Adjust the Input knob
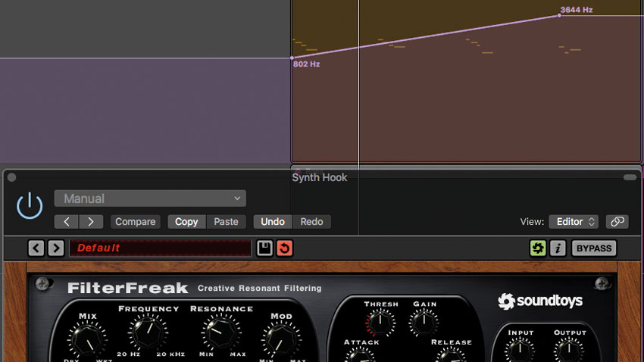Screen dimensions: 644x362 coord(520,350)
